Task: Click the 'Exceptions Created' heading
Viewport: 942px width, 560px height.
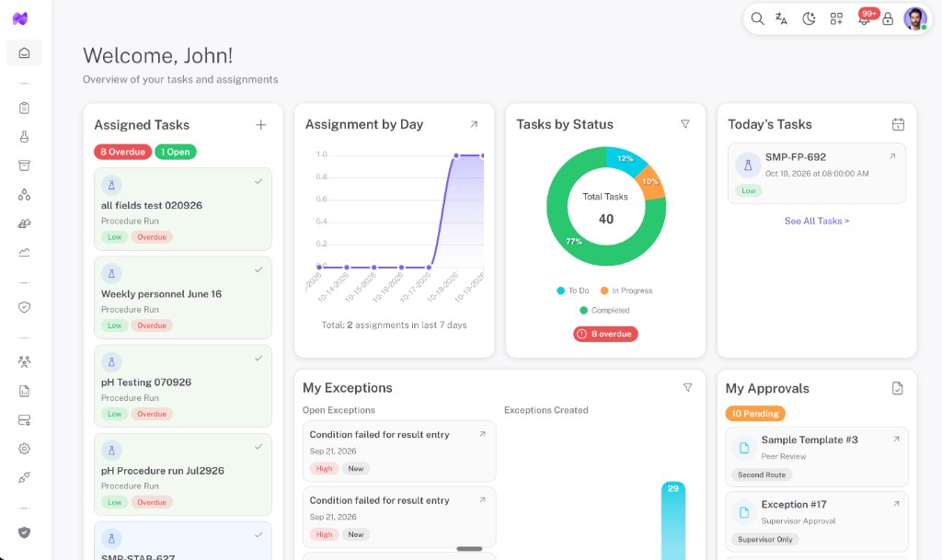Action: (546, 410)
